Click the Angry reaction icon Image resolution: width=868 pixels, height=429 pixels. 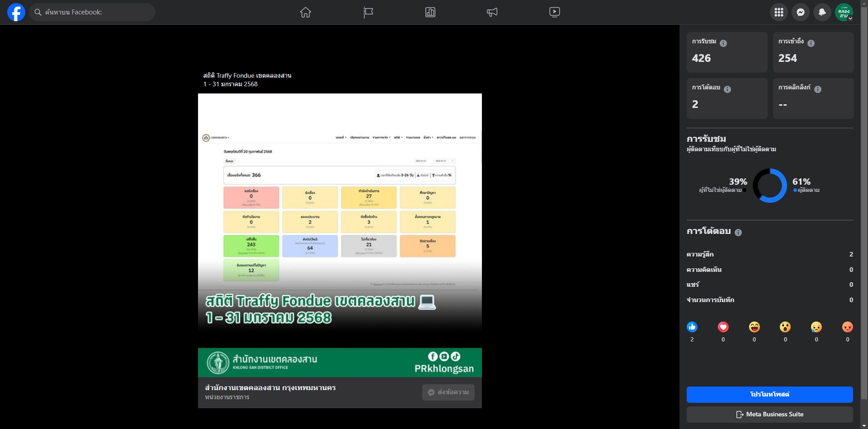click(848, 327)
